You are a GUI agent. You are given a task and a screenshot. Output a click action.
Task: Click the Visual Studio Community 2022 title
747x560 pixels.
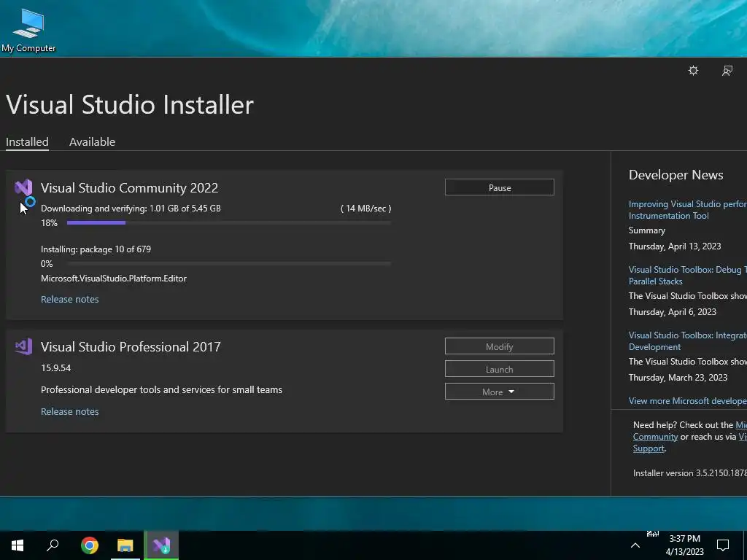[129, 187]
